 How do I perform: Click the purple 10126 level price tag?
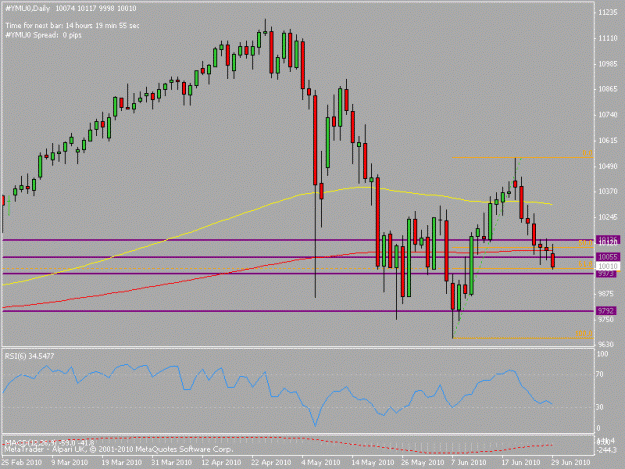click(x=607, y=239)
